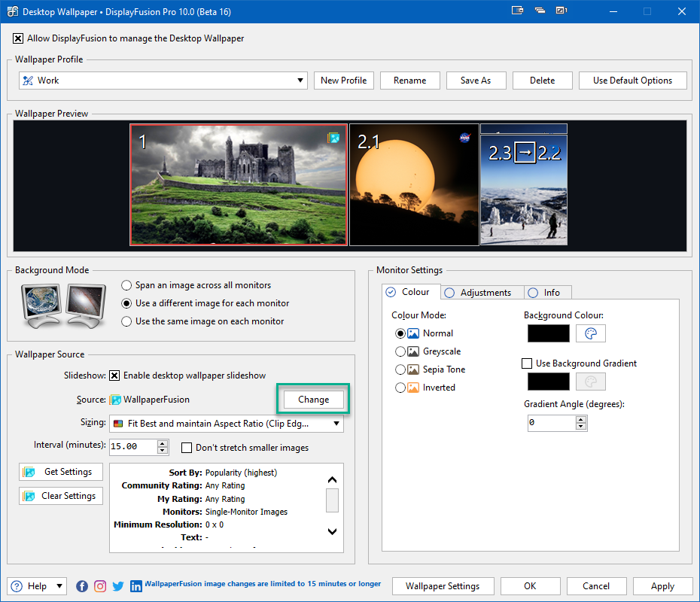
Task: Click the Twitter bird icon
Action: click(118, 585)
